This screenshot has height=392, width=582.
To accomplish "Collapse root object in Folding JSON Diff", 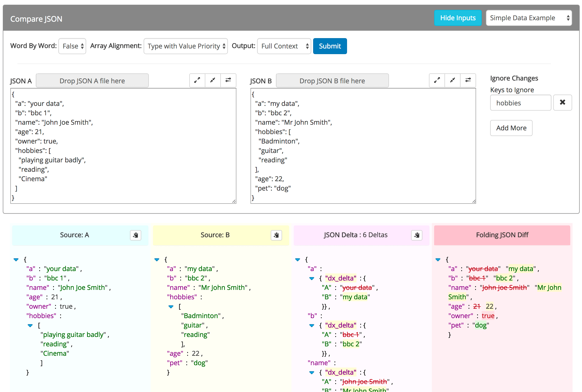I will point(438,260).
